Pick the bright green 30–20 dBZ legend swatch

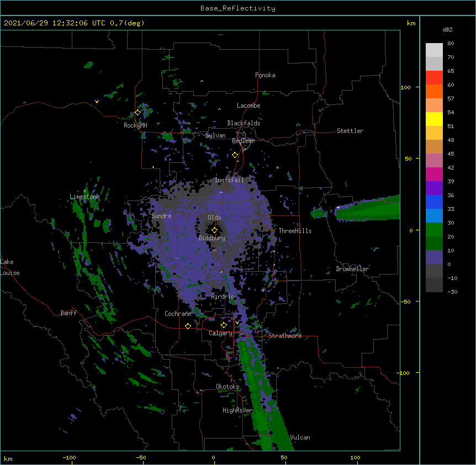434,230
